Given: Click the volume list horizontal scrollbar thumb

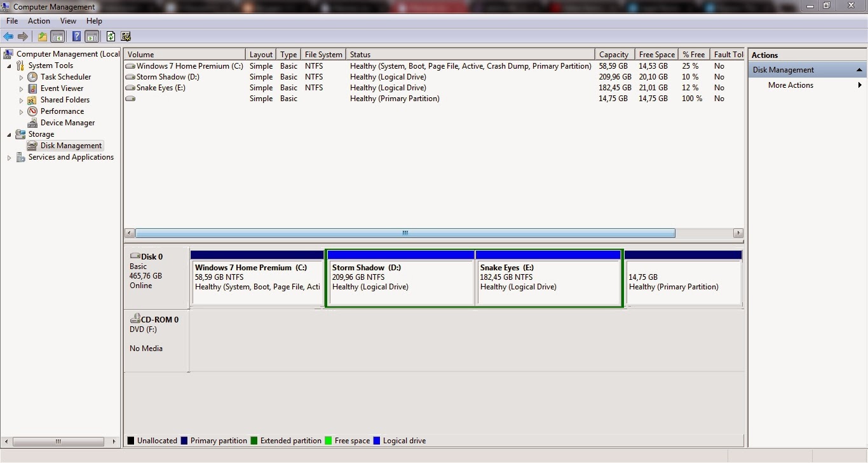Looking at the screenshot, I should click(405, 233).
